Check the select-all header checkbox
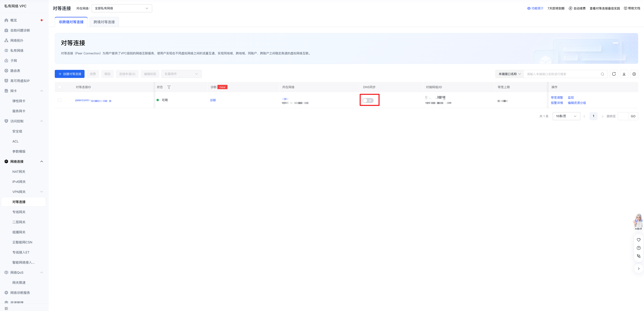Image resolution: width=644 pixels, height=311 pixels. [60, 87]
